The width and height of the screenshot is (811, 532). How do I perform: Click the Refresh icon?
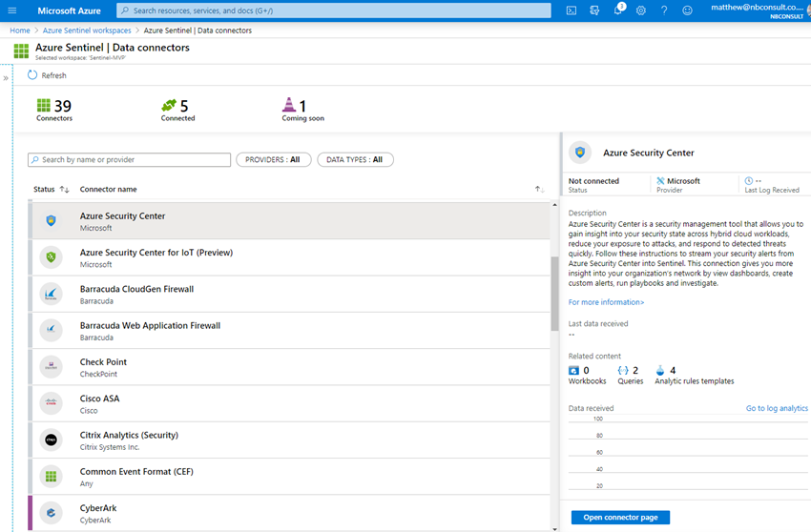pos(32,75)
